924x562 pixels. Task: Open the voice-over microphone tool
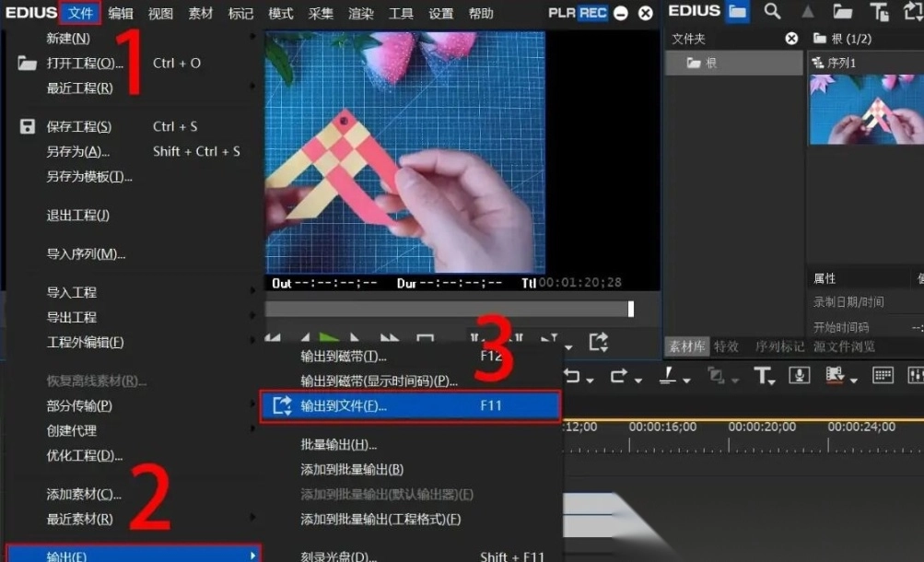pos(799,375)
